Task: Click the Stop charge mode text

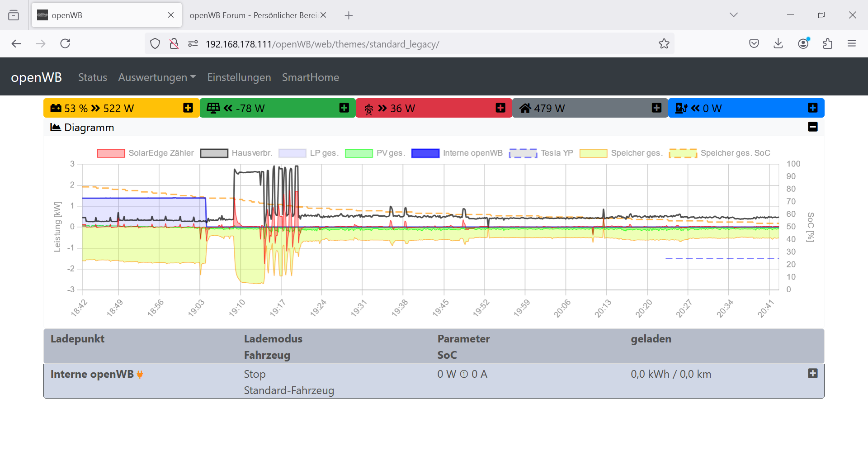Action: tap(255, 374)
